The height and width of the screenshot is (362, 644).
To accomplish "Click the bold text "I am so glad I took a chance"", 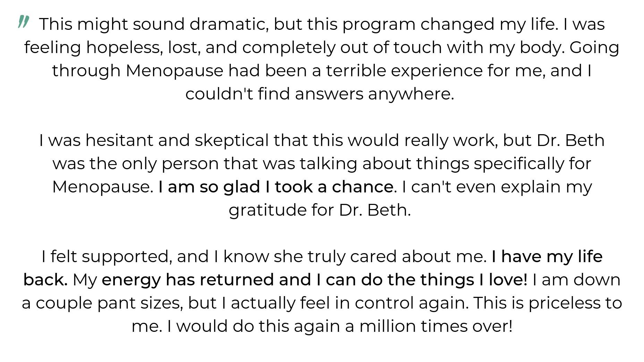I will [x=276, y=187].
